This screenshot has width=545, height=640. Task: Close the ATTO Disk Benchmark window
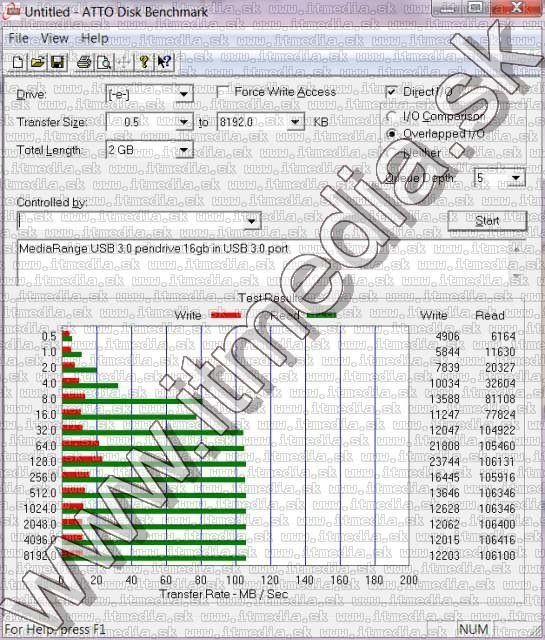[517, 7]
